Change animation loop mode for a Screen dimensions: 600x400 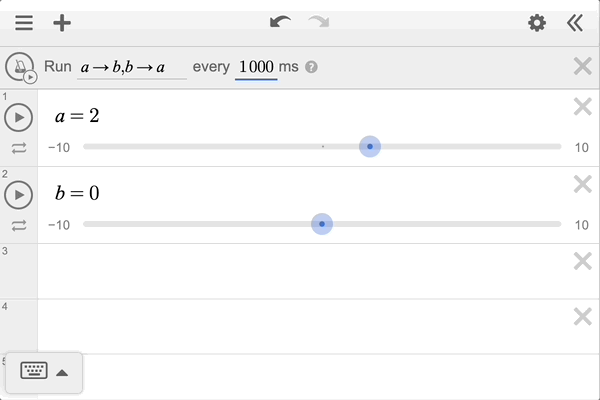(x=19, y=148)
